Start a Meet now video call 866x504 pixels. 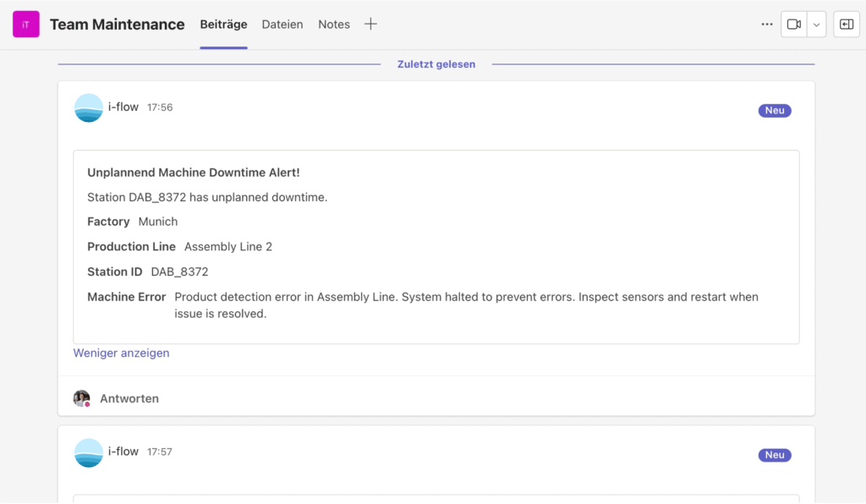tap(793, 24)
